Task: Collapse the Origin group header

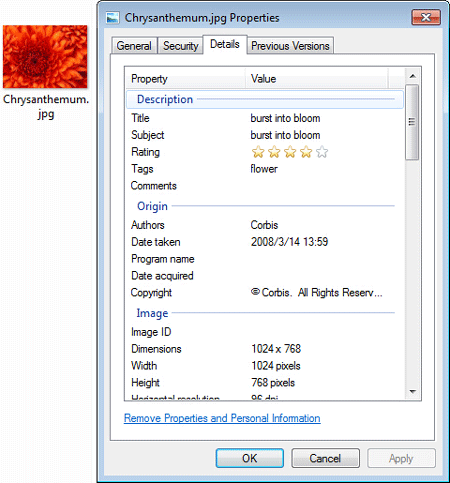Action: (x=265, y=206)
